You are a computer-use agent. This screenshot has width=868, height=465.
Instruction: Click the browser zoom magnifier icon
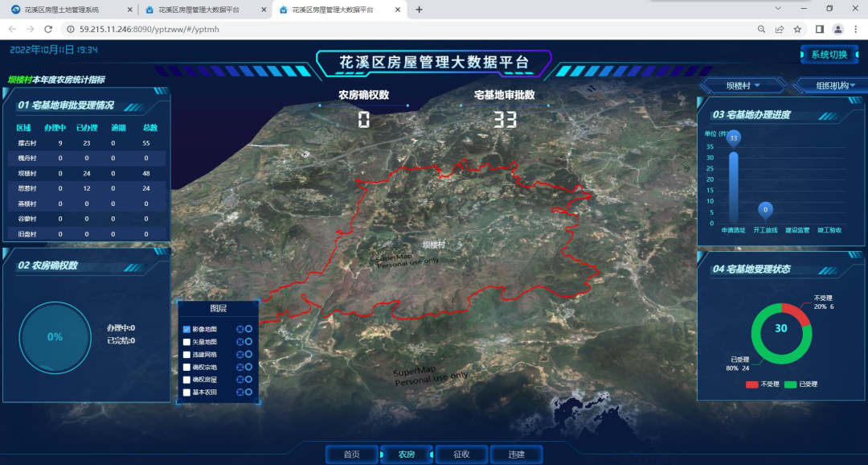[761, 29]
